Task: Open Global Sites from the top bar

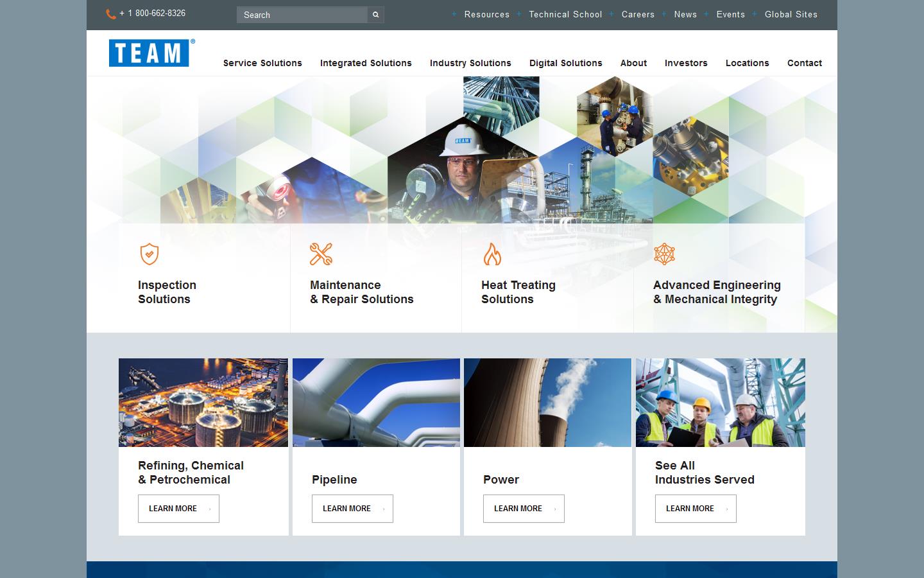Action: pyautogui.click(x=791, y=14)
